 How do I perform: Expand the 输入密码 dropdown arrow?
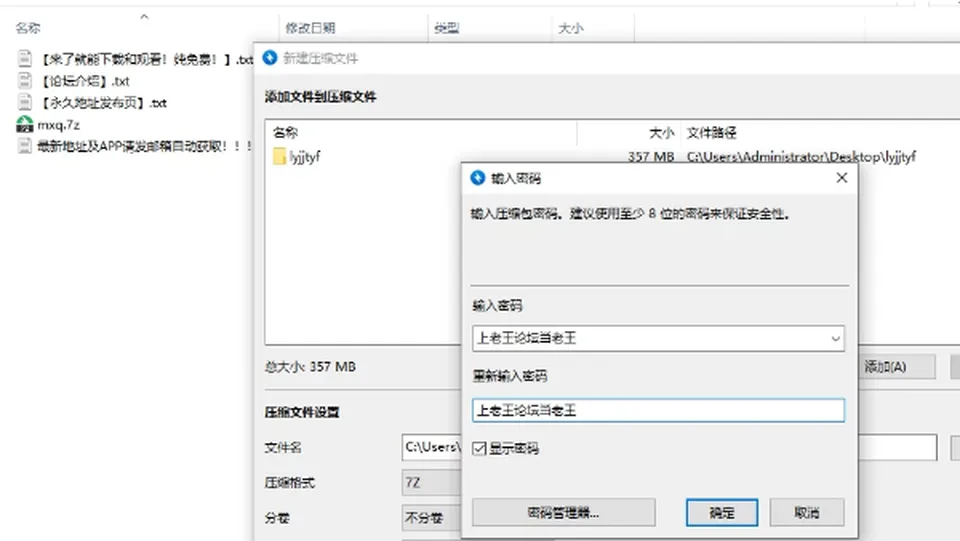click(835, 338)
